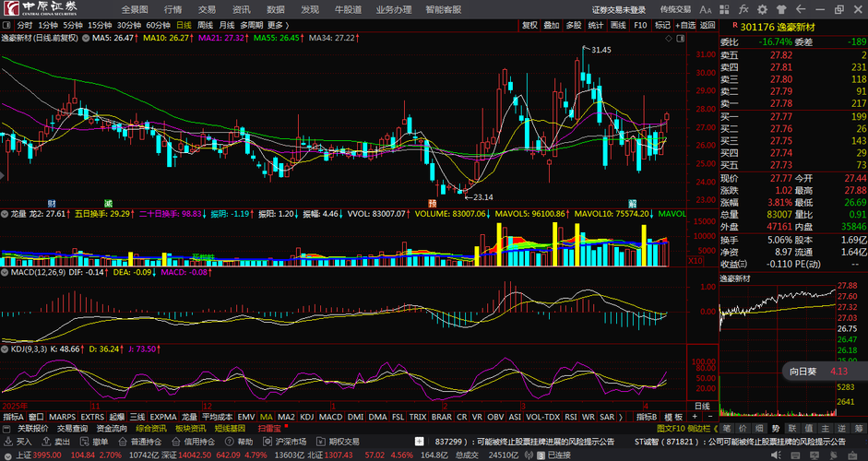Click the 解 marker icon on chart

tap(633, 202)
